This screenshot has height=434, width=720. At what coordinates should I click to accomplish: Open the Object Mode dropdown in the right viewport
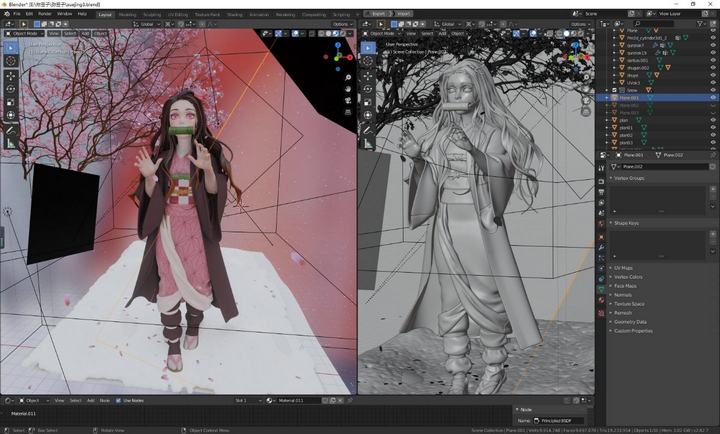(x=381, y=34)
